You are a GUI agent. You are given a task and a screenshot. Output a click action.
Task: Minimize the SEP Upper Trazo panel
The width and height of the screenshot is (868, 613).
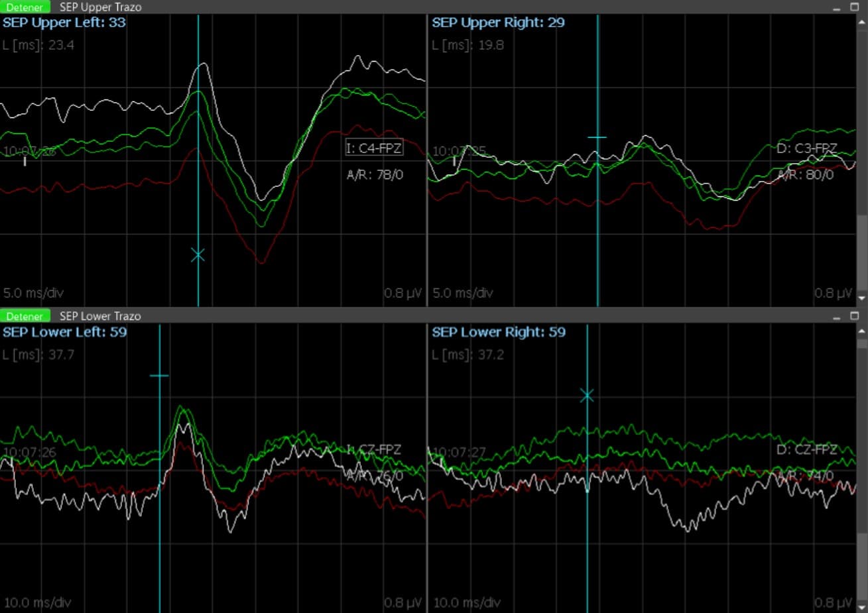tap(837, 7)
